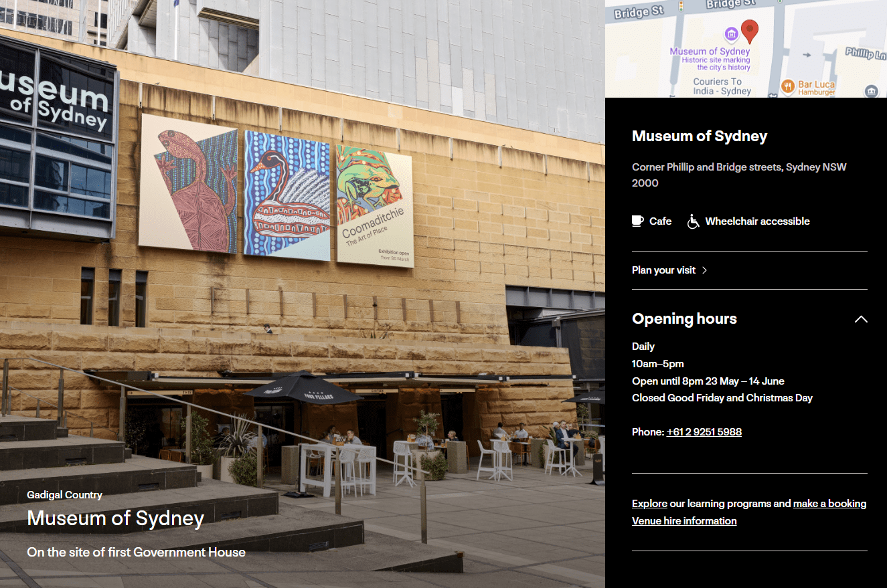Click the make a booking link
This screenshot has width=887, height=588.
(830, 504)
